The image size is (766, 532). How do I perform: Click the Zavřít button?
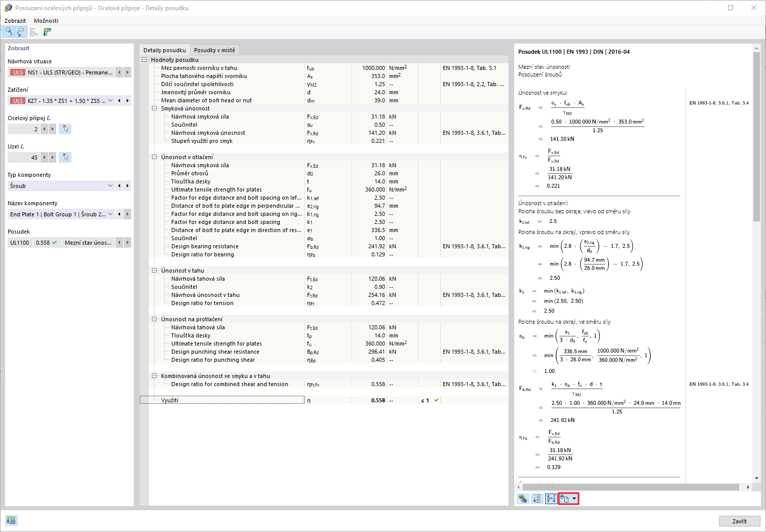[740, 521]
